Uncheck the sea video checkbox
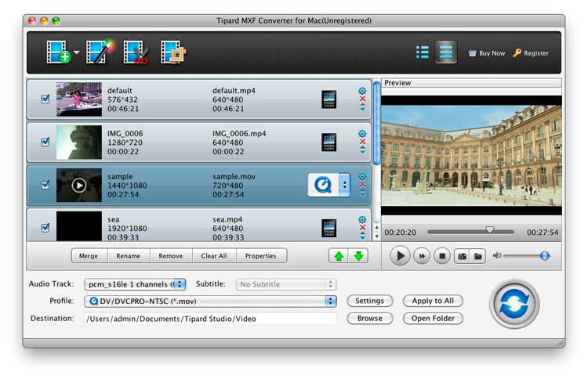This screenshot has width=588, height=379. [45, 227]
